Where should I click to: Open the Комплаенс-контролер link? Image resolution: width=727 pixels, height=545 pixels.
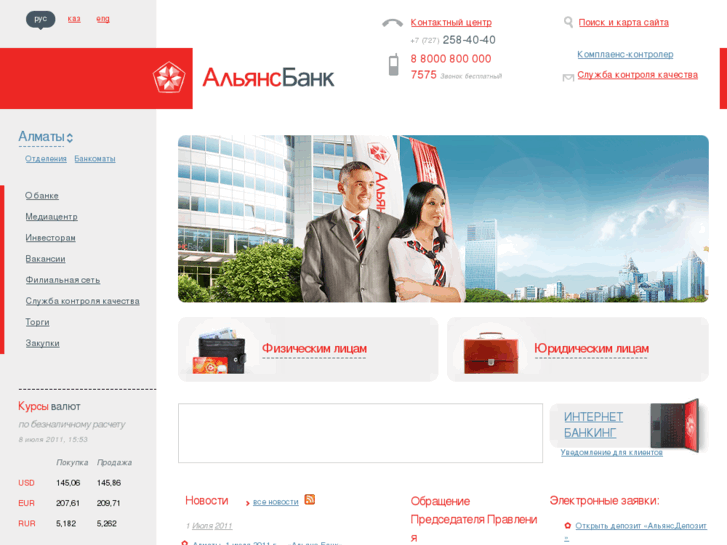pyautogui.click(x=625, y=54)
